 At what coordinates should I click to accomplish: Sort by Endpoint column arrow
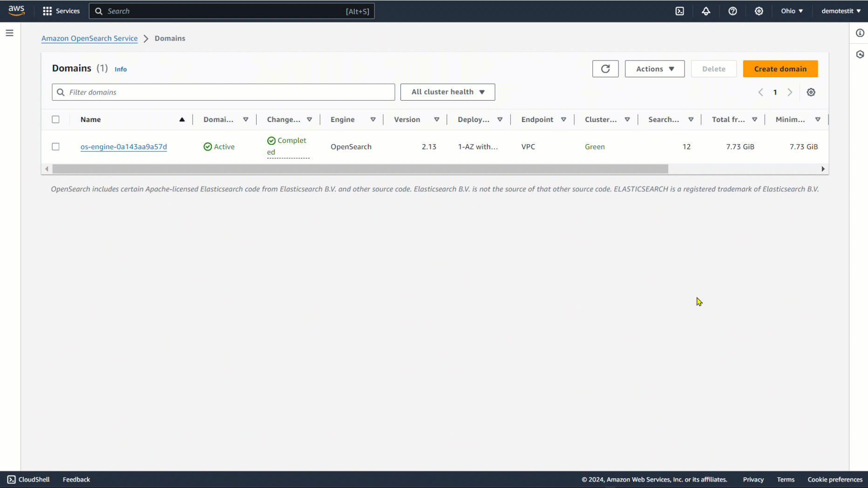pyautogui.click(x=563, y=120)
